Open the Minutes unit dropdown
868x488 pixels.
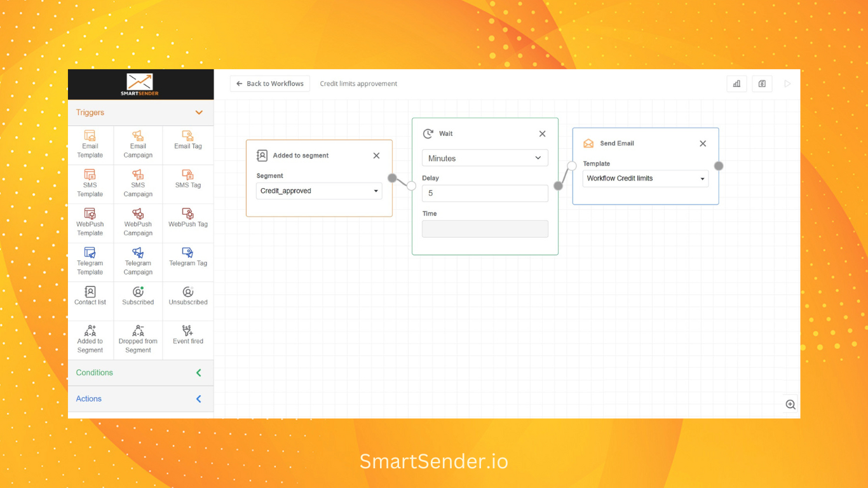(485, 158)
